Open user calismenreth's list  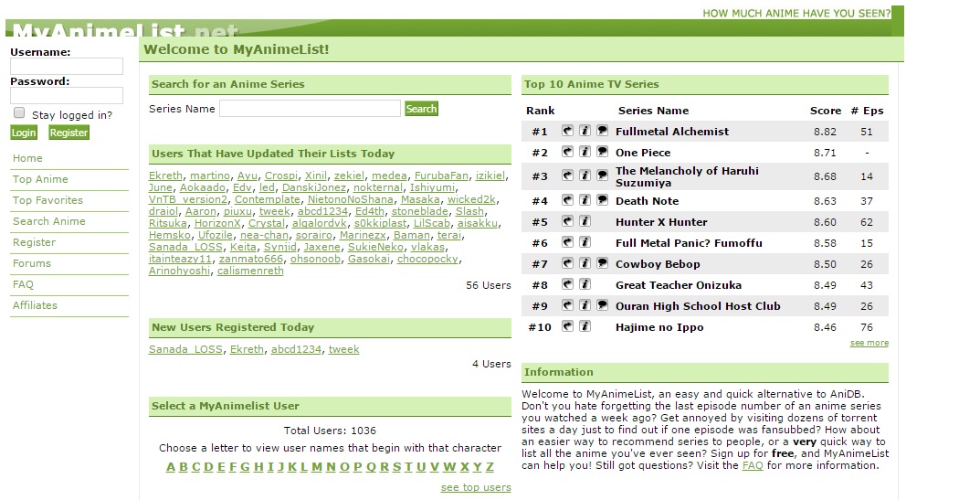point(250,271)
